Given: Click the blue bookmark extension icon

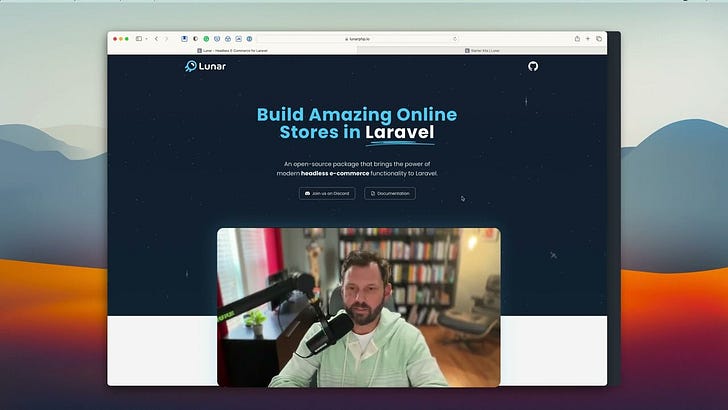Looking at the screenshot, I should (x=184, y=39).
